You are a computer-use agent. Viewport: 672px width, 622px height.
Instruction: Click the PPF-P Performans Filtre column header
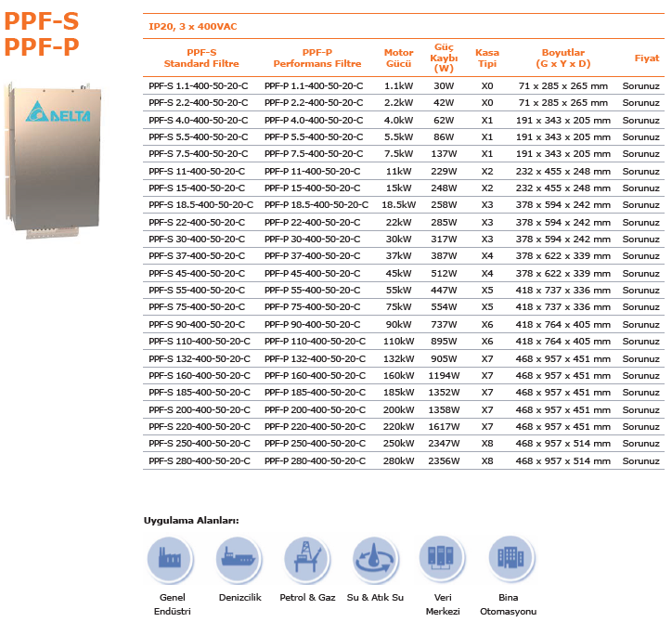pyautogui.click(x=317, y=58)
